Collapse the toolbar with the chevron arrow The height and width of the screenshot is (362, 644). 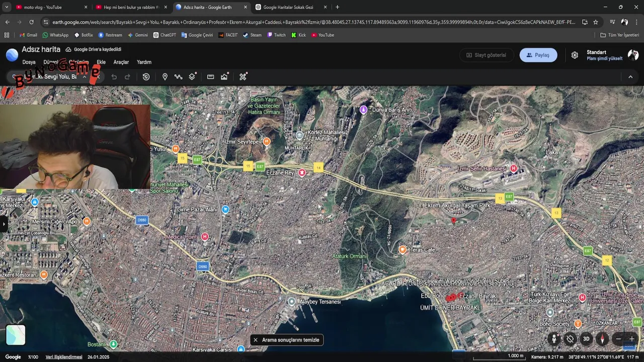pos(630,77)
